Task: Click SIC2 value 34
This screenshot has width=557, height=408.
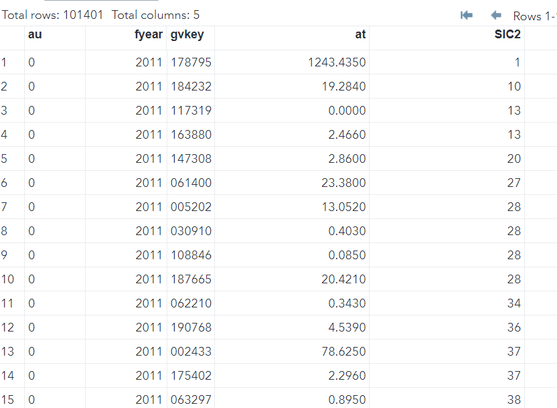Action: coord(514,303)
